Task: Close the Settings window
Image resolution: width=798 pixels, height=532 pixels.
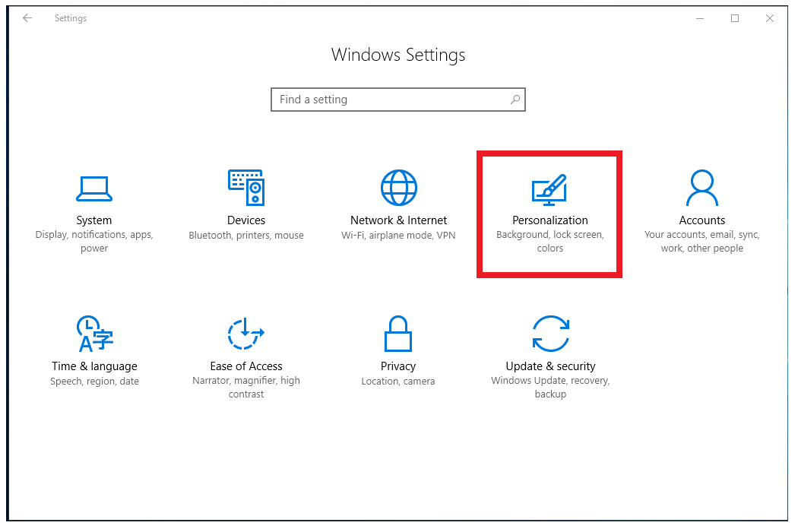Action: coord(769,18)
